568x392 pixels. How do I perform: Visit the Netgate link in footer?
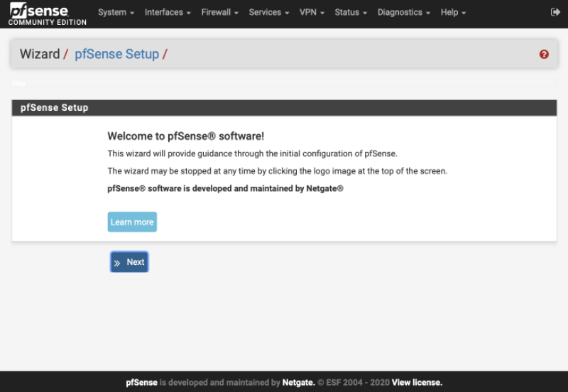(x=298, y=383)
